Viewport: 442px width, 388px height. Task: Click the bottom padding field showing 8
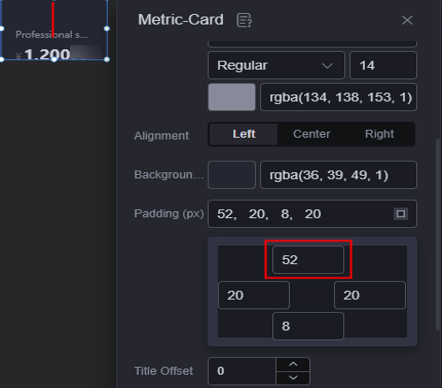click(308, 326)
